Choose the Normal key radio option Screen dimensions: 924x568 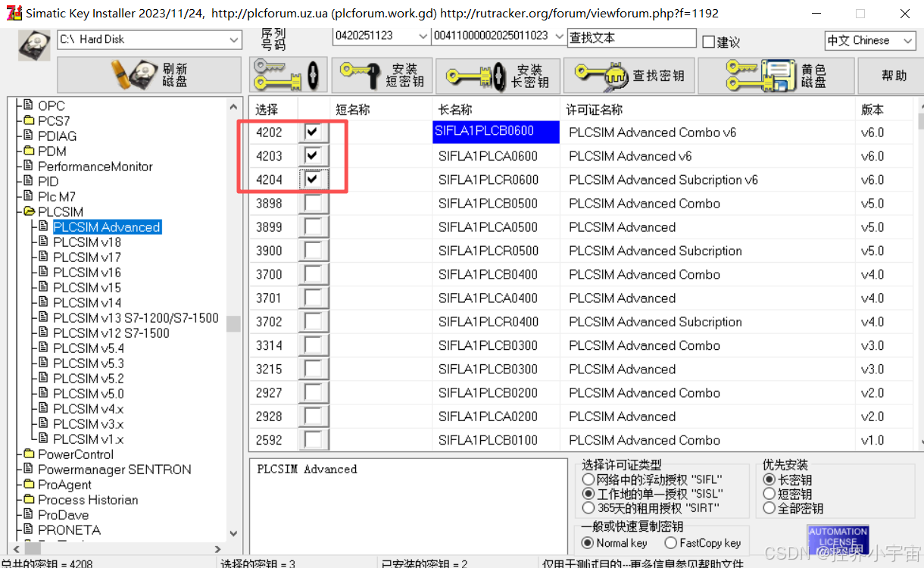point(588,543)
